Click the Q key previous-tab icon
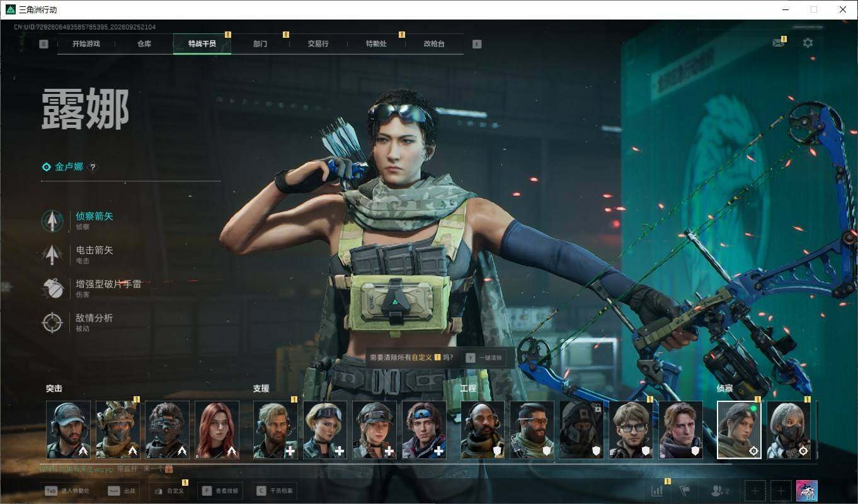The height and width of the screenshot is (504, 858). (43, 44)
